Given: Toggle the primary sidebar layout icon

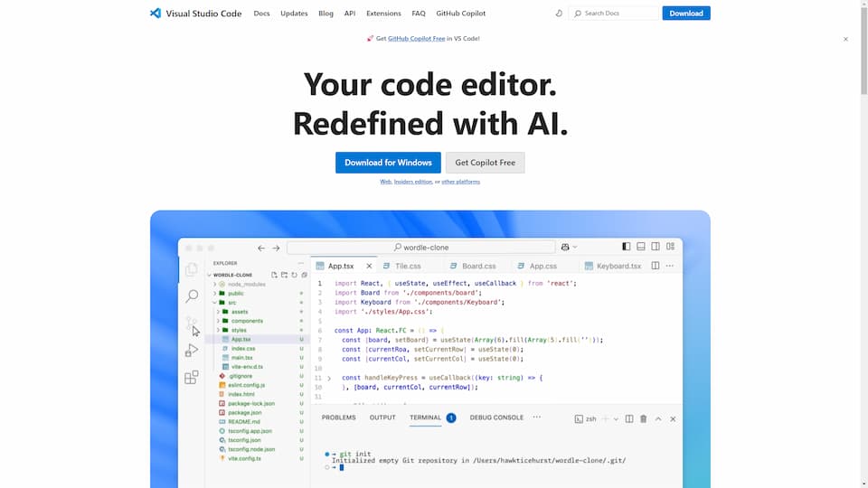Looking at the screenshot, I should (626, 247).
